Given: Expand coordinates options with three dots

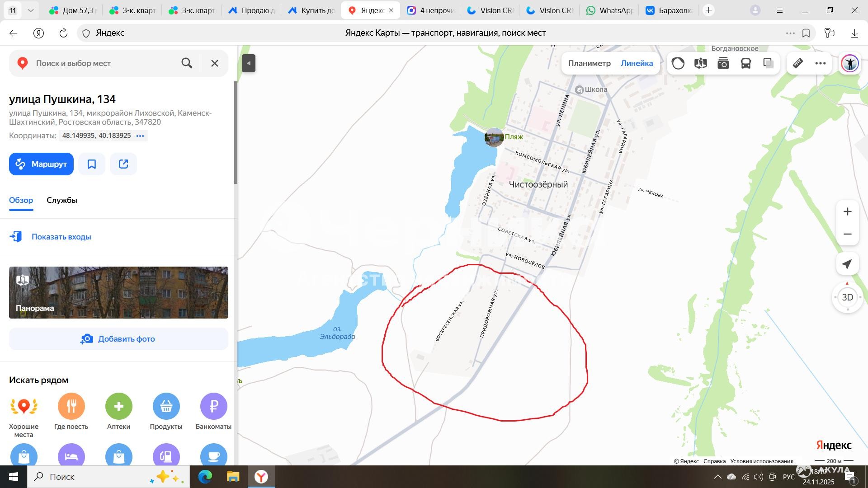Looking at the screenshot, I should [140, 136].
